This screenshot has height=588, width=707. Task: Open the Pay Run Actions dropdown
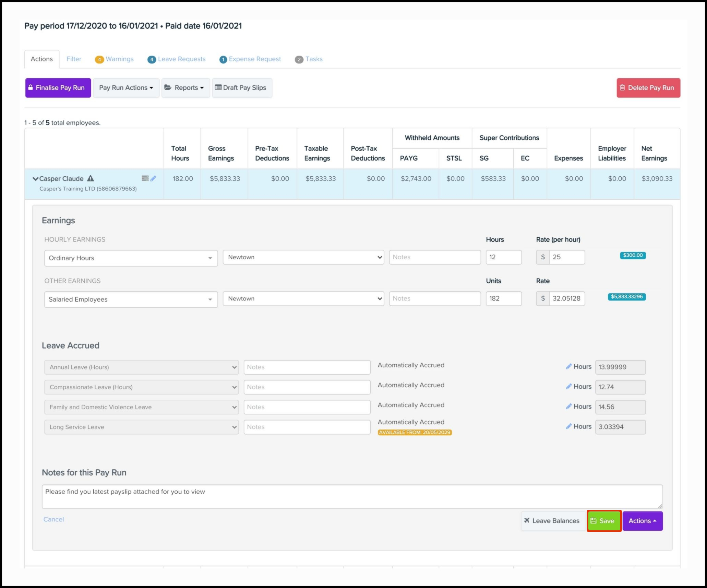tap(126, 88)
